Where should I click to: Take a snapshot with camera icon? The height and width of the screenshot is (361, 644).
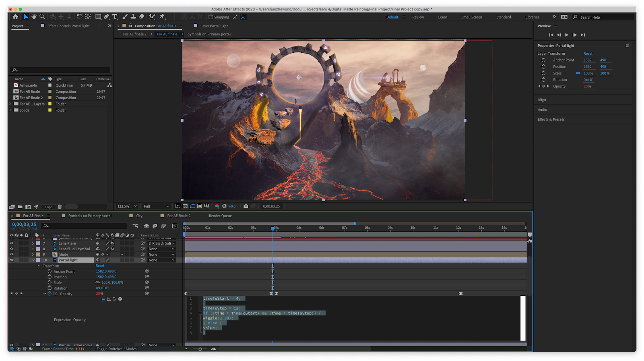click(x=246, y=206)
